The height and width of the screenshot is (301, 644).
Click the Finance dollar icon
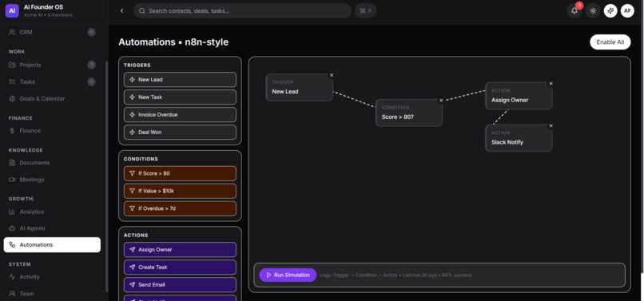(x=12, y=131)
